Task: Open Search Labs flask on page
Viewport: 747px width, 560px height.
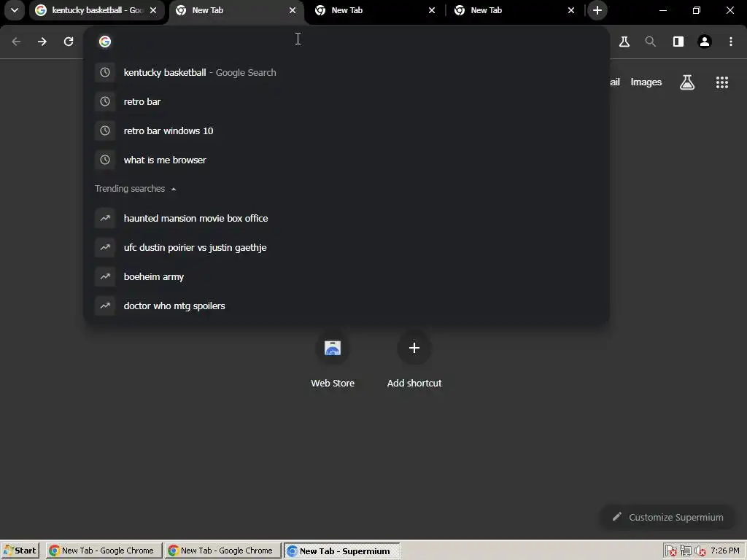Action: pos(687,82)
